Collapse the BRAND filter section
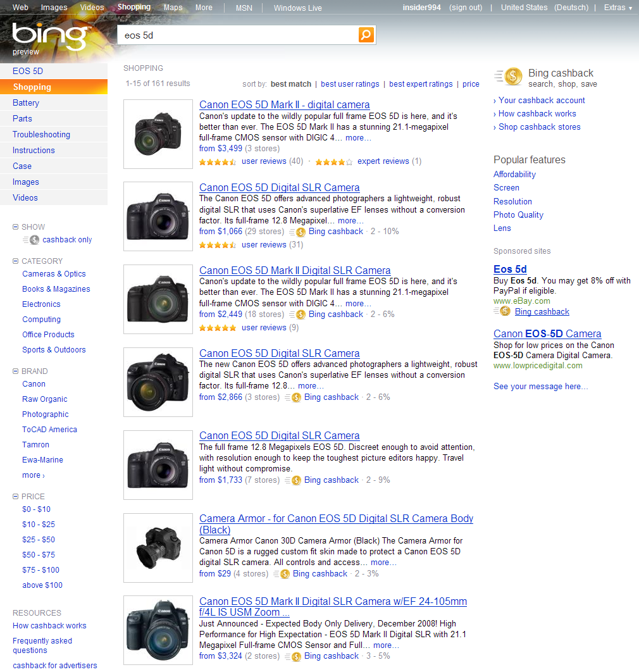 (x=16, y=371)
